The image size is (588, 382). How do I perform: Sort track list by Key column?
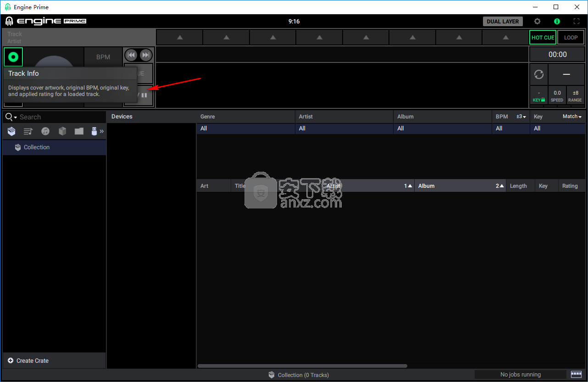546,186
